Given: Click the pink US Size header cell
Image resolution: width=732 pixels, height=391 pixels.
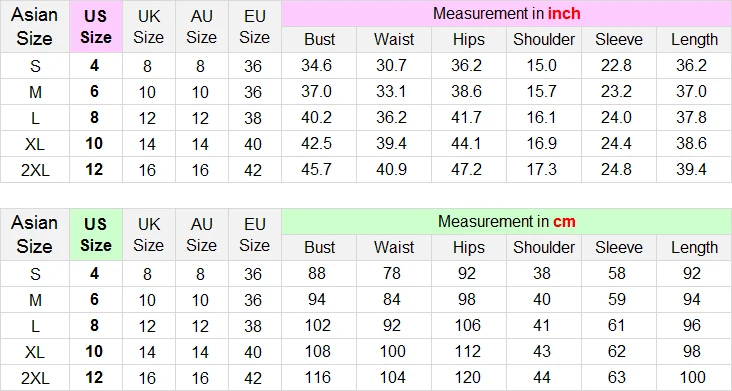Looking at the screenshot, I should (96, 27).
